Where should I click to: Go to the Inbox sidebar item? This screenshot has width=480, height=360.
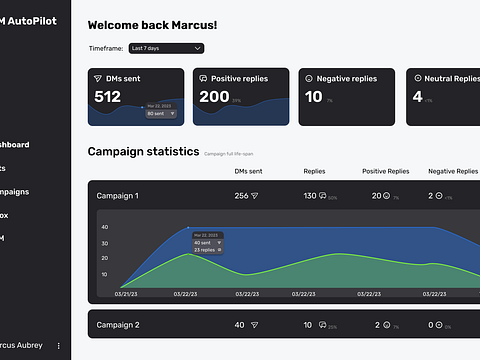click(x=4, y=215)
